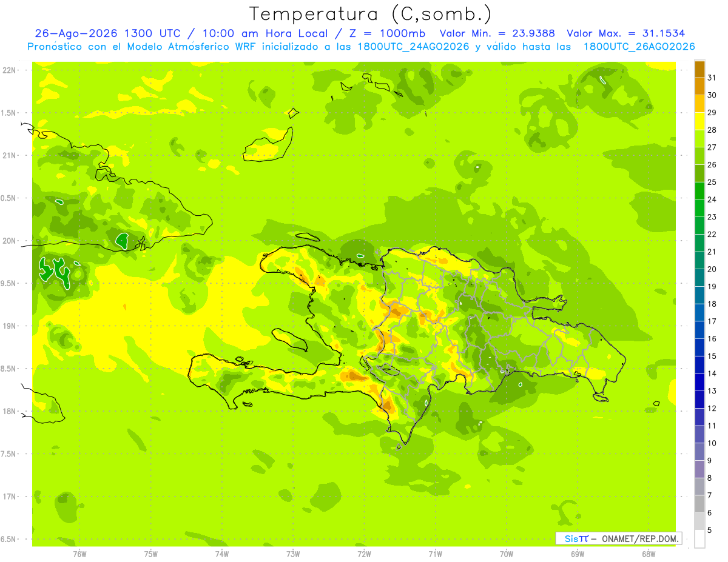Screen dimensions: 728x562
Task: Click the legend value "12"
Action: [712, 409]
